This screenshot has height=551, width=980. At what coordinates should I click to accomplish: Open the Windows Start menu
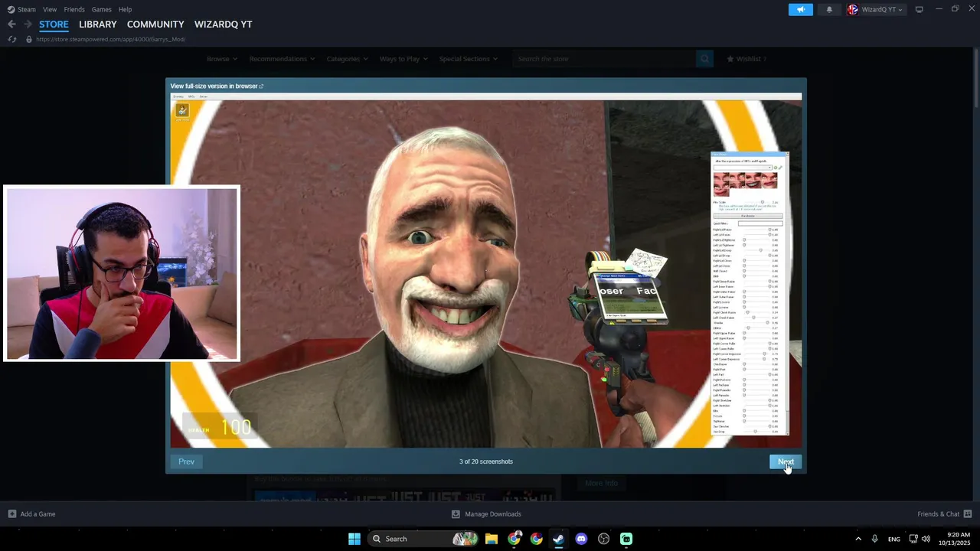click(x=354, y=539)
